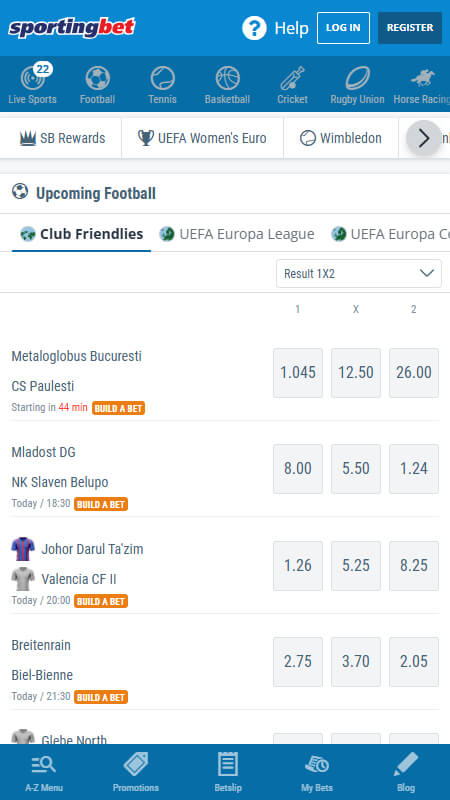Image resolution: width=450 pixels, height=800 pixels.
Task: Select the 5.50 draw odds for Mladost DG
Action: point(356,469)
